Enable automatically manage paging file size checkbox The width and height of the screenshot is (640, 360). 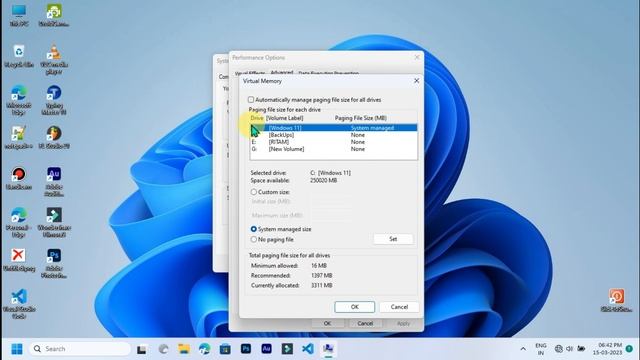click(251, 100)
